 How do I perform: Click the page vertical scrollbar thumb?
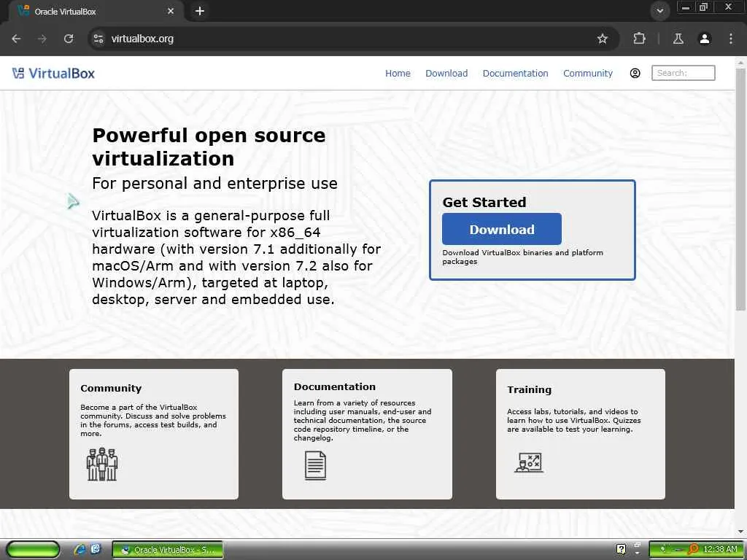pyautogui.click(x=740, y=190)
